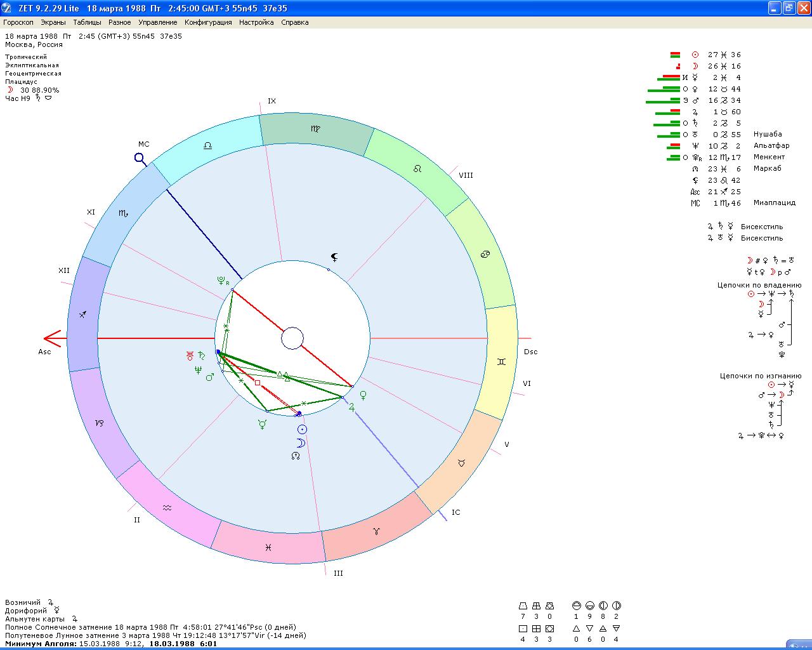Screen dimensions: 812x650
Task: Select the Black Moon Lilith glyph in the chart
Action: pyautogui.click(x=334, y=257)
